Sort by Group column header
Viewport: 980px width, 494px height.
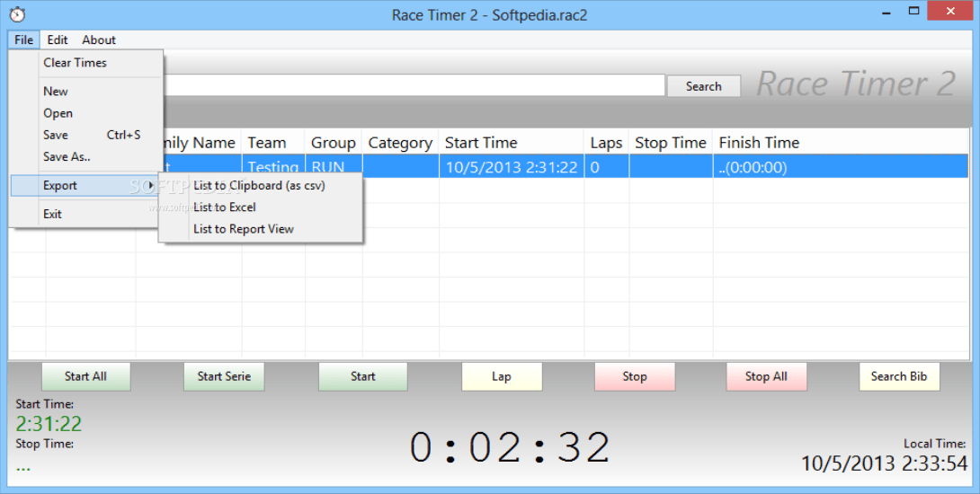coord(334,143)
